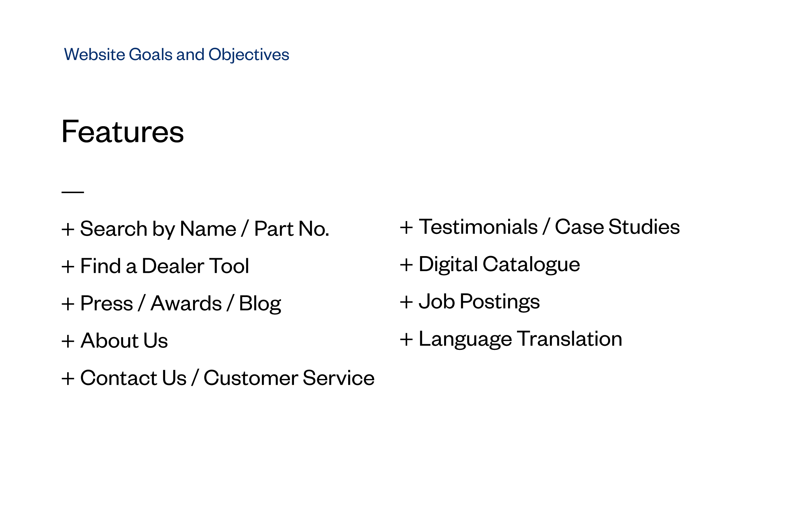
Task: Click the plus icon next to About Us
Action: click(x=68, y=341)
